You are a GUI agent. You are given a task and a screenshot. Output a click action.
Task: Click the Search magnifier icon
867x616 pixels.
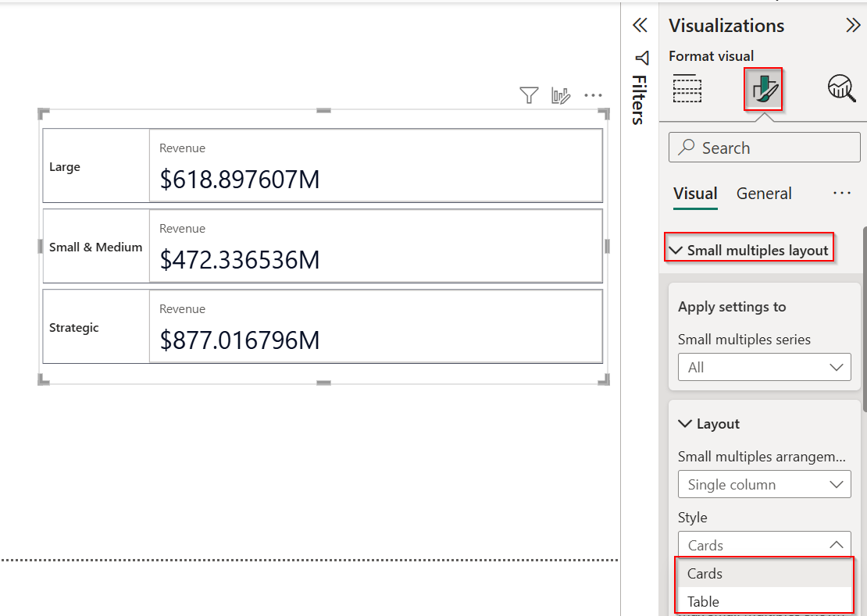[687, 147]
